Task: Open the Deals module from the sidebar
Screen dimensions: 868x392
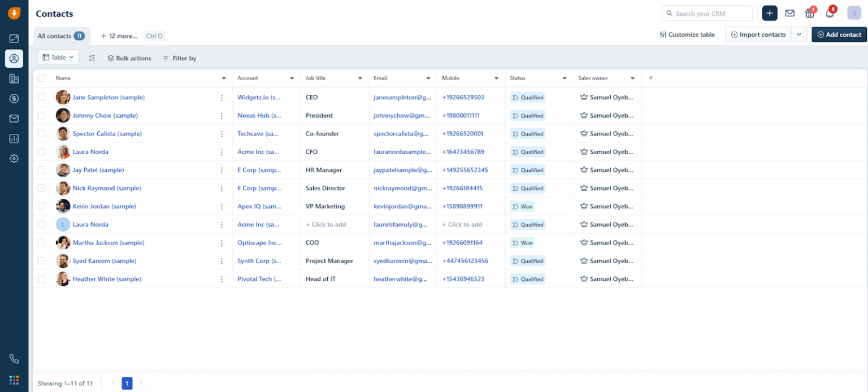Action: (14, 98)
